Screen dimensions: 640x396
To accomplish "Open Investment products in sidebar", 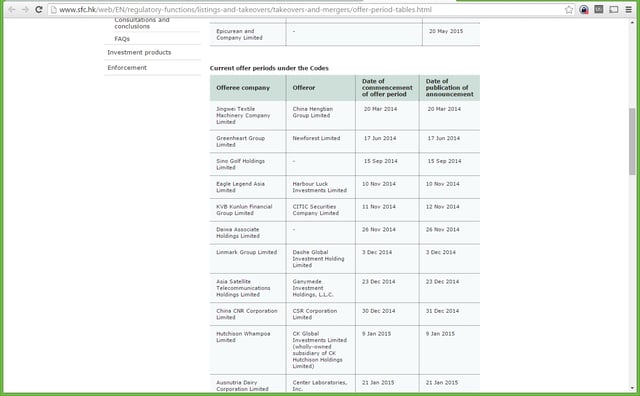I will click(139, 52).
